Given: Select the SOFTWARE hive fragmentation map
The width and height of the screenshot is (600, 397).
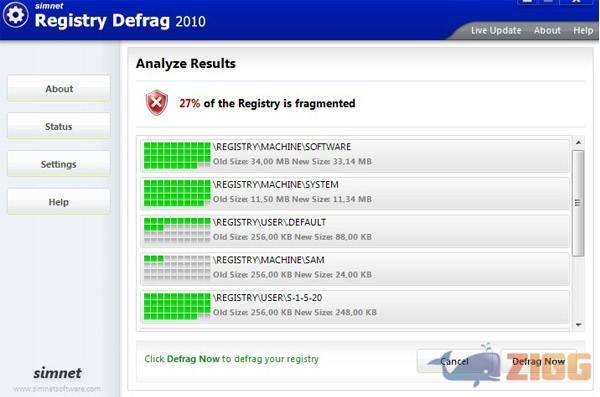Looking at the screenshot, I should tap(177, 155).
